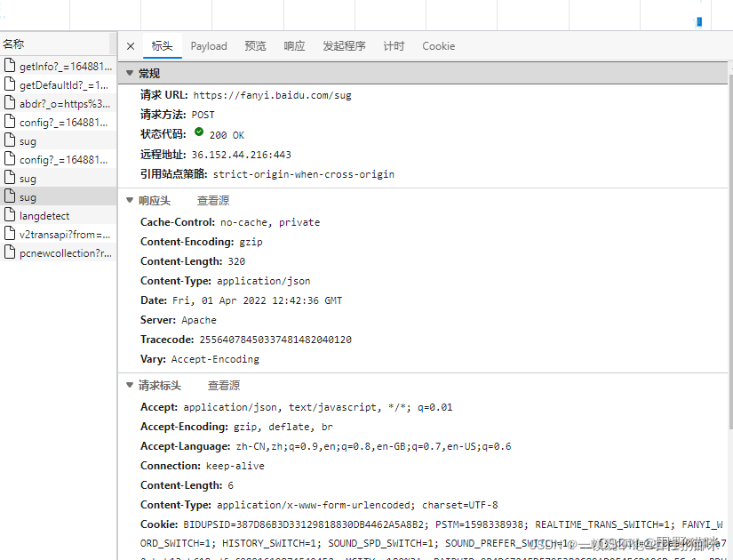Click request Content-Length value 6

(x=230, y=485)
